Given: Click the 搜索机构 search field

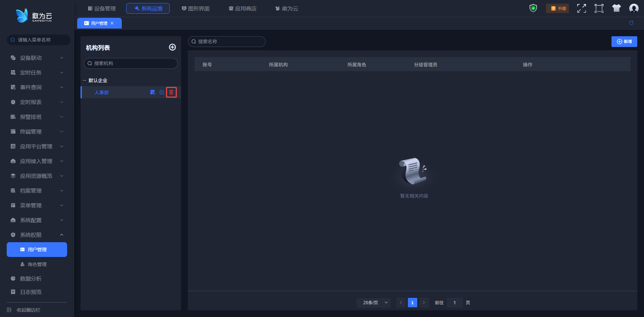Looking at the screenshot, I should [131, 63].
